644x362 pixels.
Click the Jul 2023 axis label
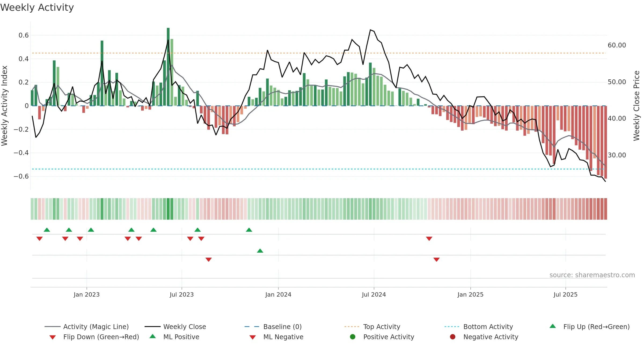182,294
